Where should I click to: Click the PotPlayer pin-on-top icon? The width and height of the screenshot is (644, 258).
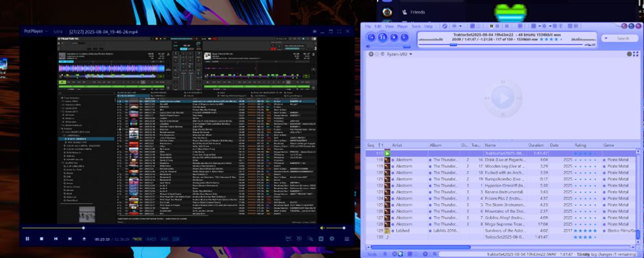(314, 31)
